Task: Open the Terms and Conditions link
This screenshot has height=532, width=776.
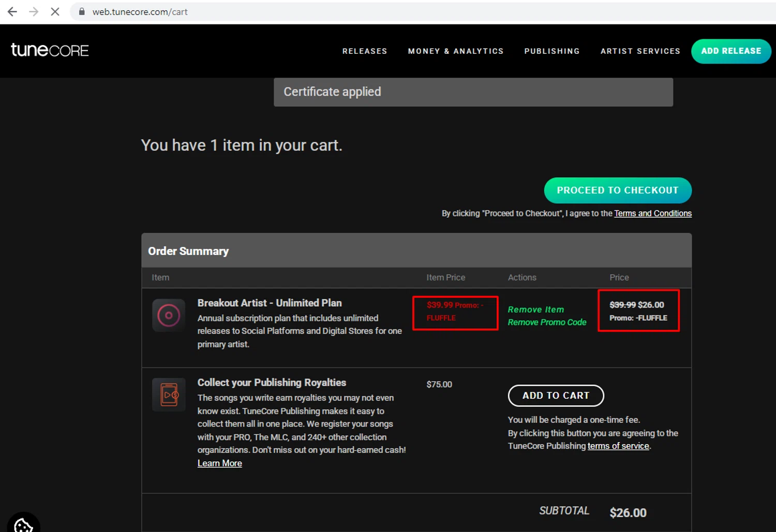Action: click(653, 214)
